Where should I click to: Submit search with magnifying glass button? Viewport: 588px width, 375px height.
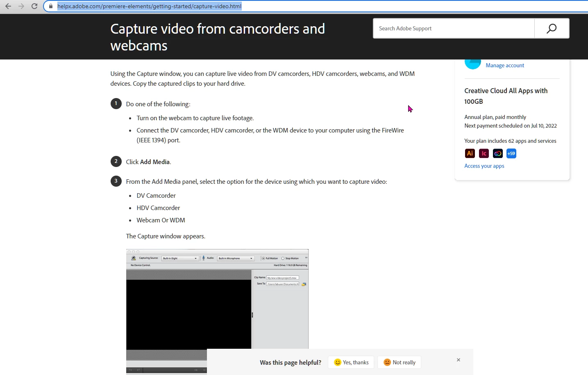tap(552, 28)
